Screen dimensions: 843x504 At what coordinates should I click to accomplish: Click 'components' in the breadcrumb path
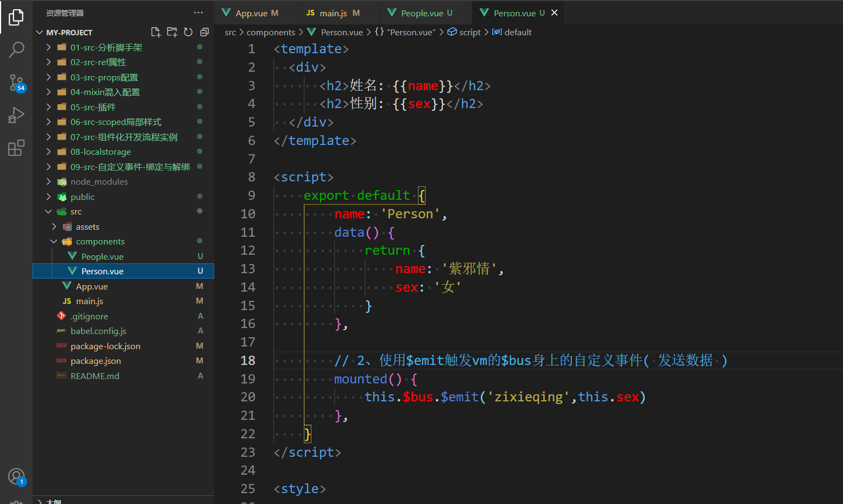point(271,32)
